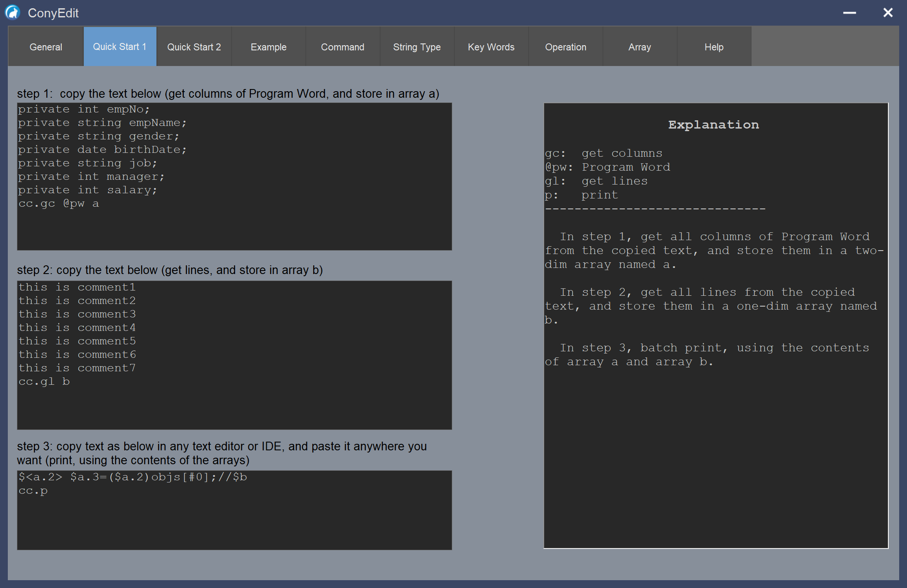
Task: Click the Explanation panel heading
Action: point(713,125)
